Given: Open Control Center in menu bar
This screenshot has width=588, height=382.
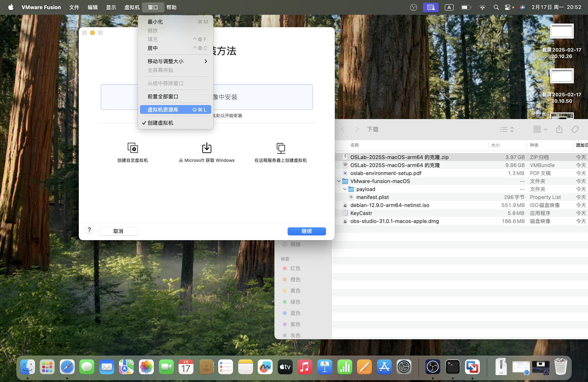Looking at the screenshot, I should click(x=507, y=7).
